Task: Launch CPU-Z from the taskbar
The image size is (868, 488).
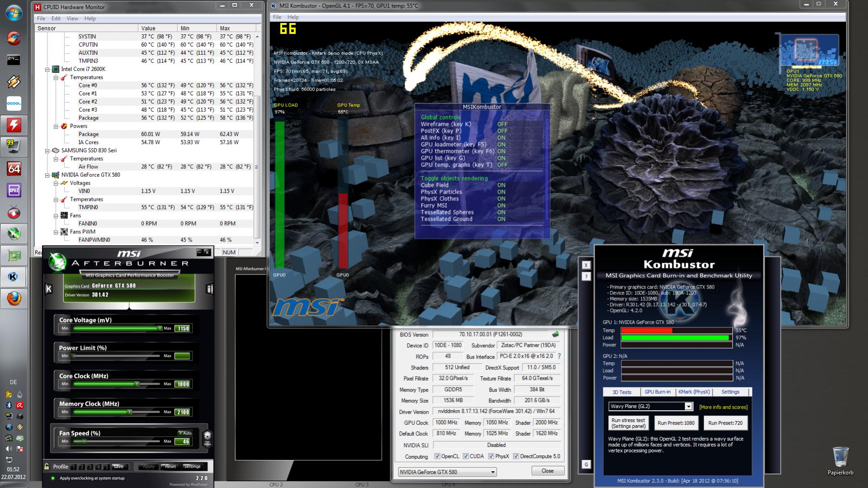Action: 14,190
